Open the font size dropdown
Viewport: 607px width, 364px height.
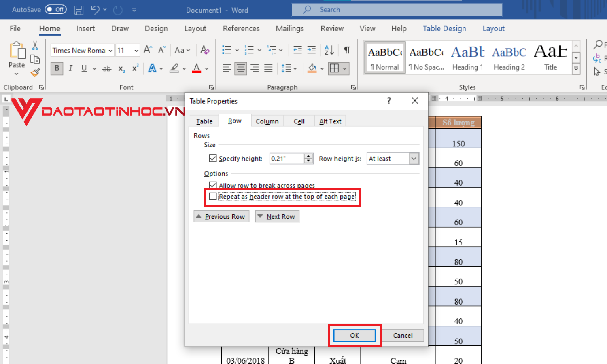136,51
